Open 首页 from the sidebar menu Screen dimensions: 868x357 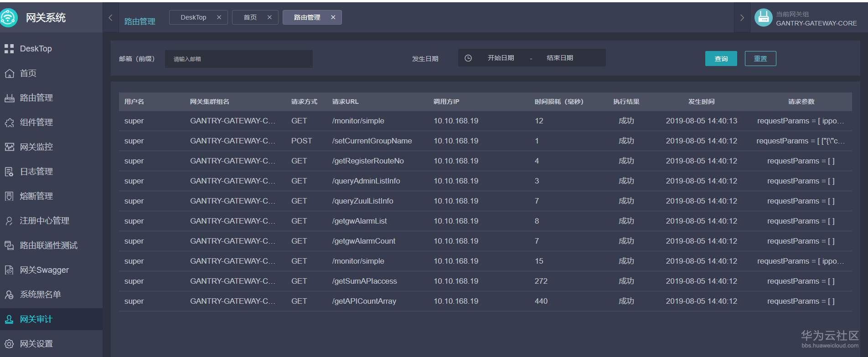pyautogui.click(x=51, y=73)
